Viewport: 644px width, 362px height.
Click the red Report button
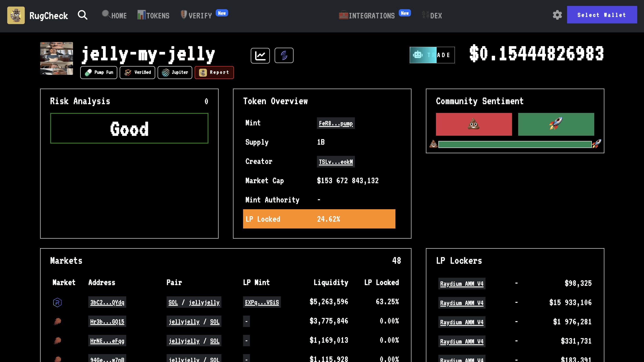click(214, 72)
